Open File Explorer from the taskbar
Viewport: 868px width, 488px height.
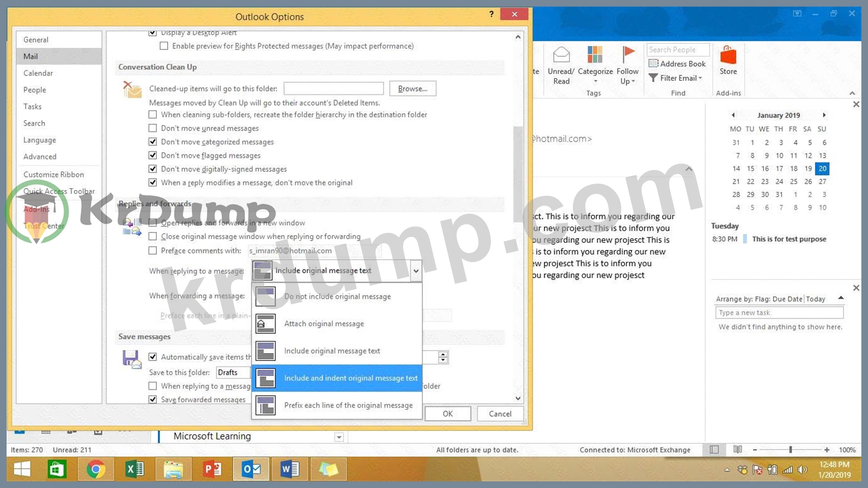[x=173, y=469]
